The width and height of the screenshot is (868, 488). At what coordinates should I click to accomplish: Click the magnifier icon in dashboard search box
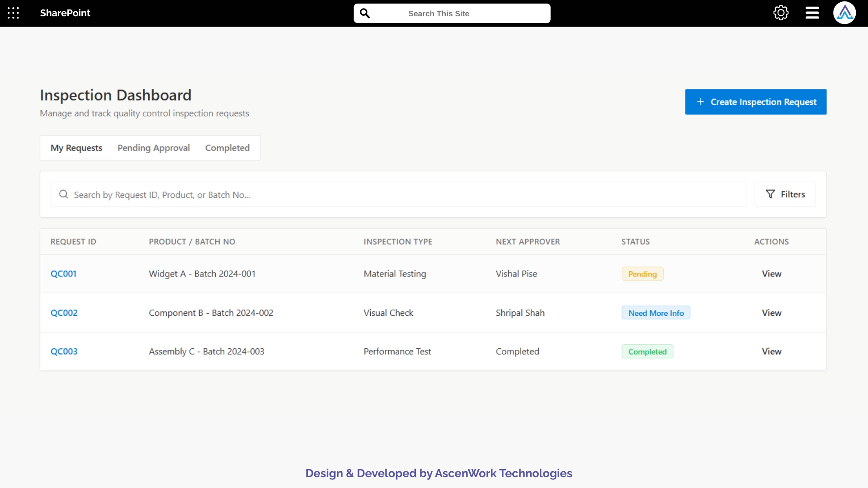point(63,194)
